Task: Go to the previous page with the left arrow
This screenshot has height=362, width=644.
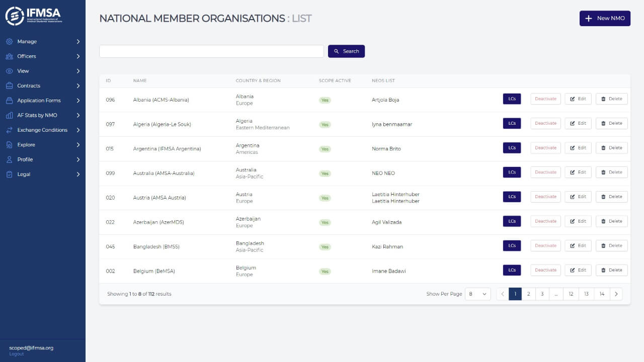Action: (x=503, y=294)
